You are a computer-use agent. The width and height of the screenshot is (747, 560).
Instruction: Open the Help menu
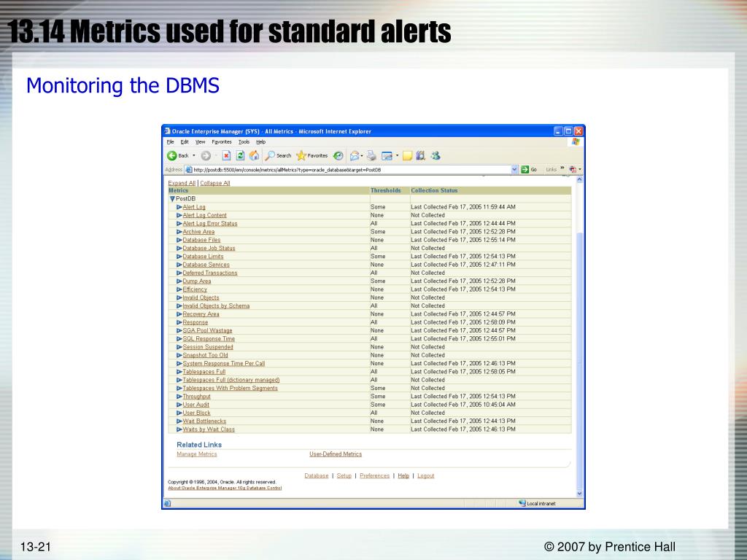pos(260,142)
